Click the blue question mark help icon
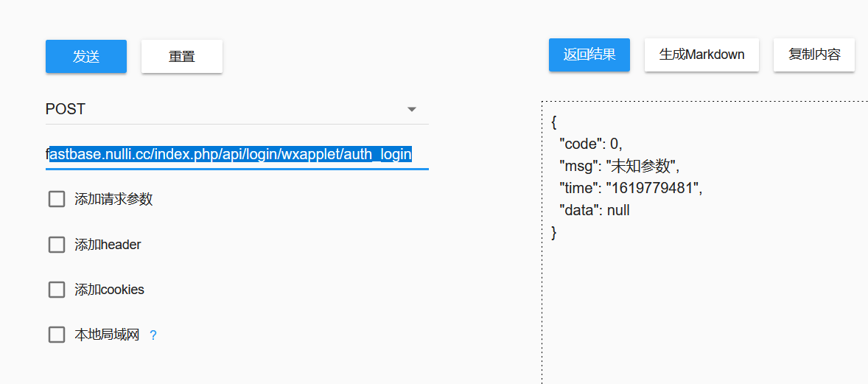 point(153,335)
